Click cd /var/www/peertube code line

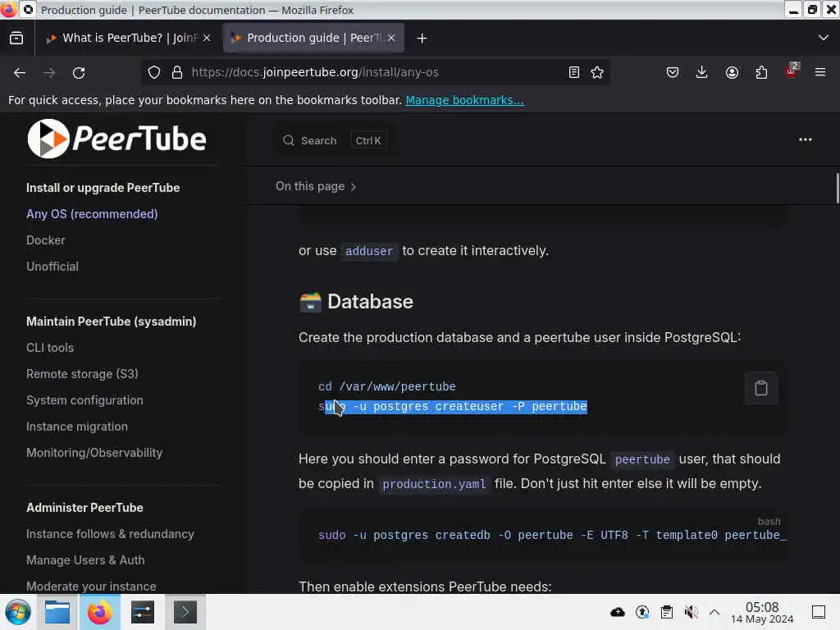[387, 387]
